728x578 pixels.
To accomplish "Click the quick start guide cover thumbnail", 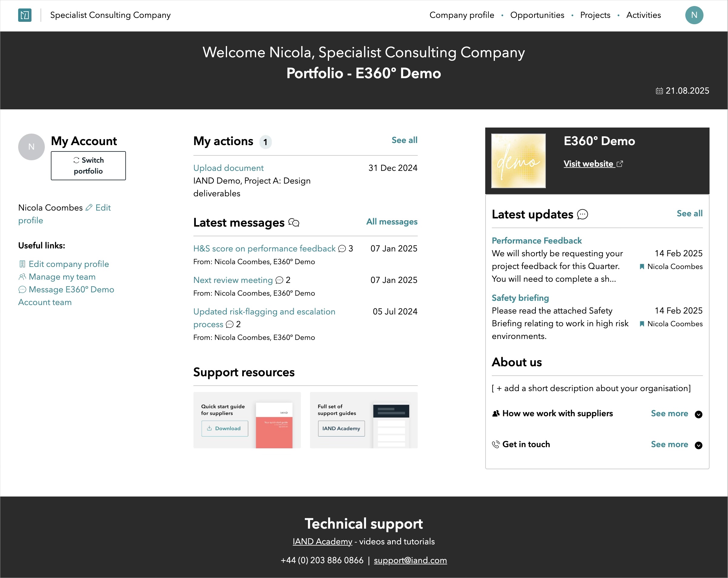I will (x=274, y=425).
